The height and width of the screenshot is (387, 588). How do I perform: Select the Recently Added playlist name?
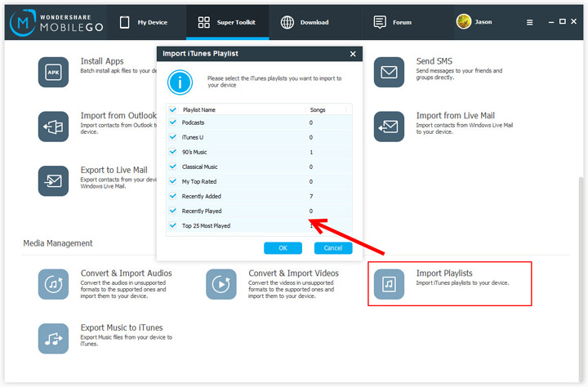pos(202,196)
